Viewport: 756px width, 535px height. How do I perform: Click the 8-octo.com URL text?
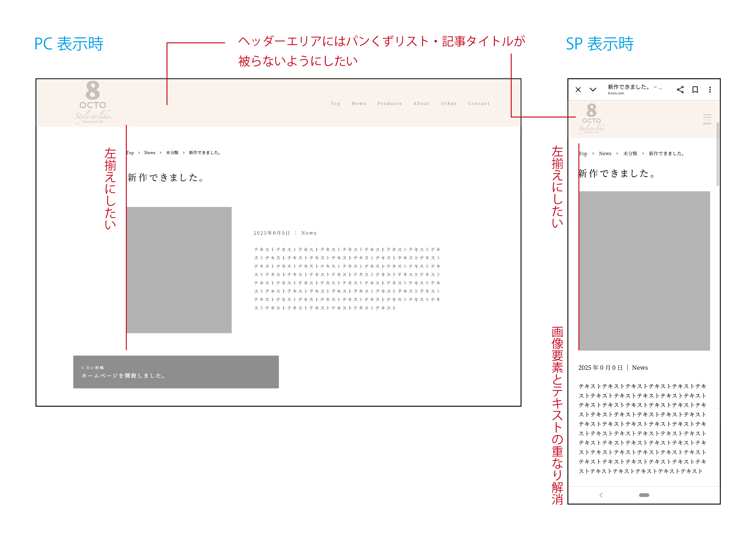[x=616, y=94]
